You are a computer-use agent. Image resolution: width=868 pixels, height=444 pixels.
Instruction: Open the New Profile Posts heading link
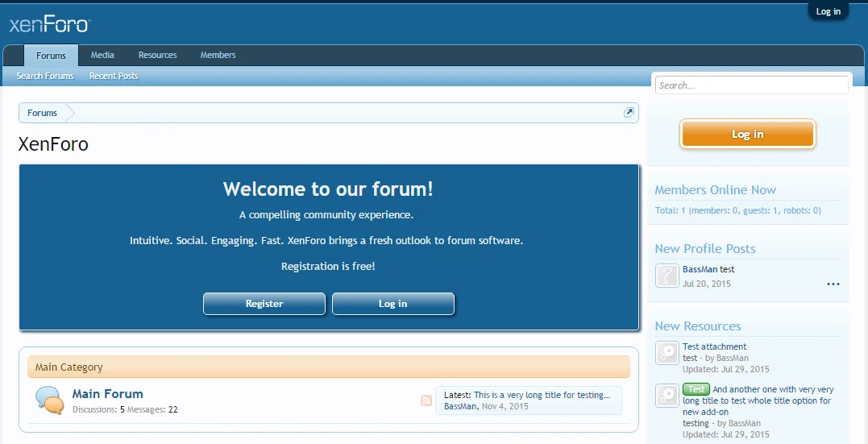tap(704, 248)
